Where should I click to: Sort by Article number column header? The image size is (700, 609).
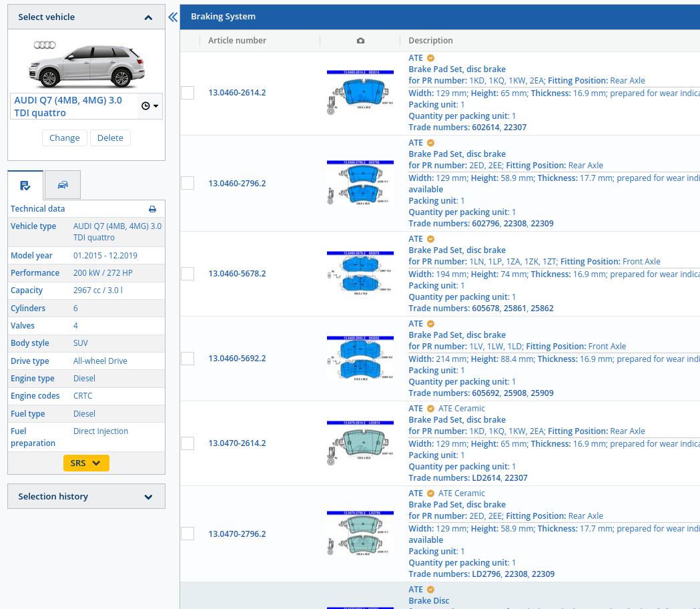click(x=237, y=41)
